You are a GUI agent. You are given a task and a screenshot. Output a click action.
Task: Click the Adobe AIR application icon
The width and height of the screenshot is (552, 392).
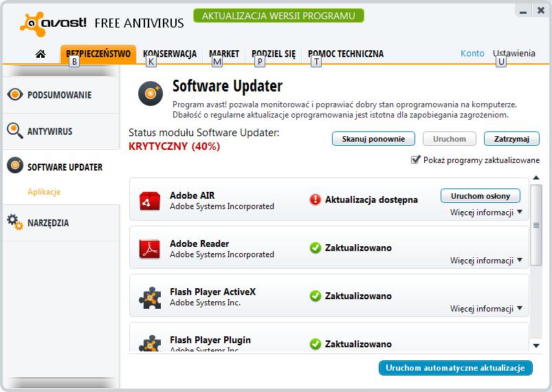[150, 201]
